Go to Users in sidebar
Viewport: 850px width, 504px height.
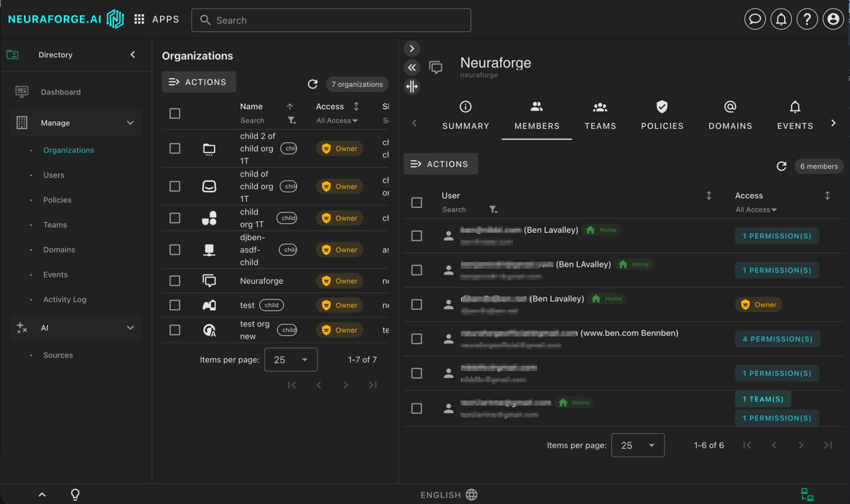coord(54,175)
